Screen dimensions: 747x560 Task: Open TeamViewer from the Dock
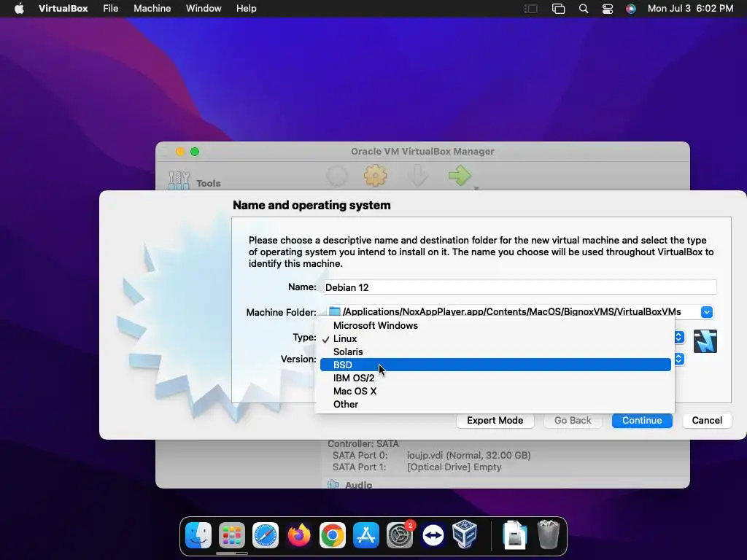[433, 535]
